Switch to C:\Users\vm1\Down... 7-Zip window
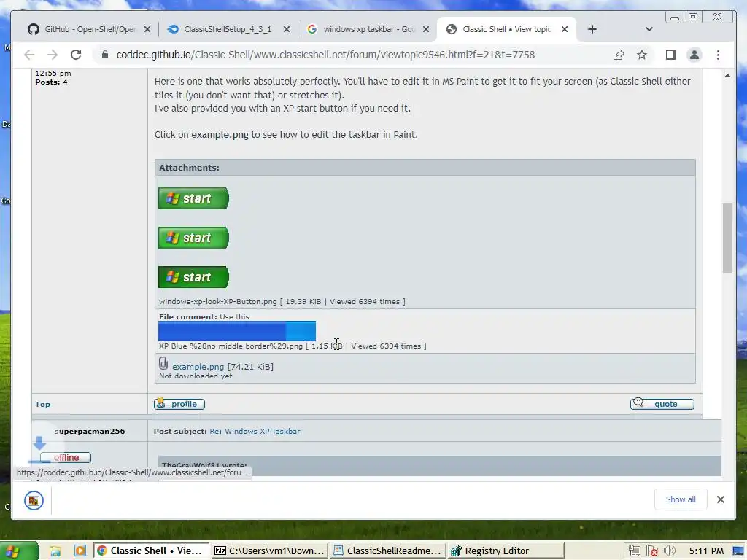 270,551
